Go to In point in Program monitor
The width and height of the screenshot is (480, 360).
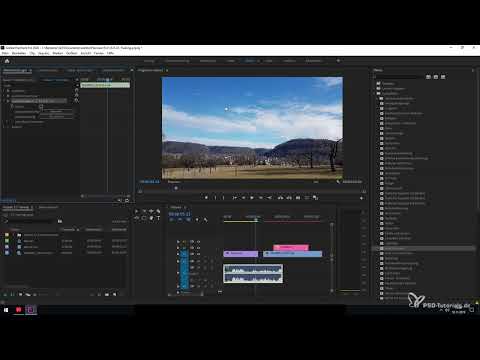(x=234, y=198)
